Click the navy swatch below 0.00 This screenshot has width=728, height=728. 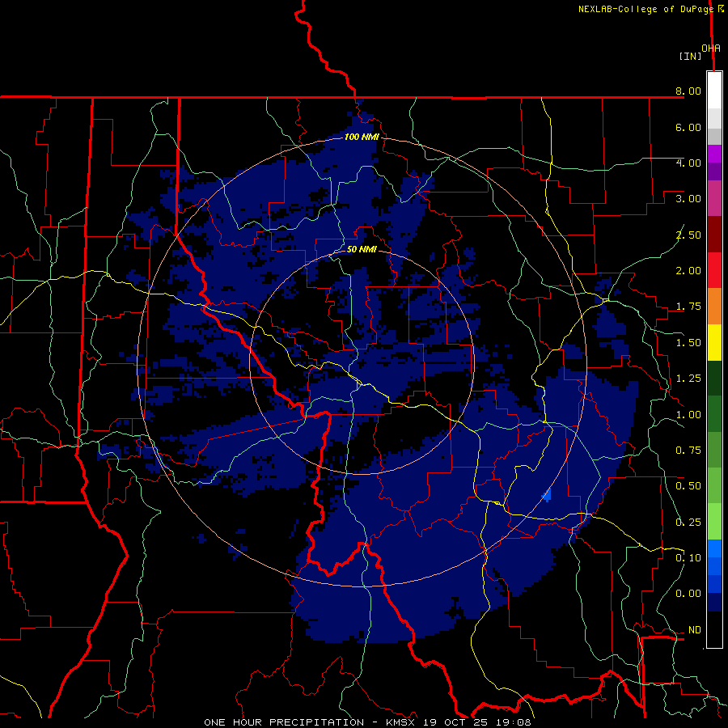[714, 602]
